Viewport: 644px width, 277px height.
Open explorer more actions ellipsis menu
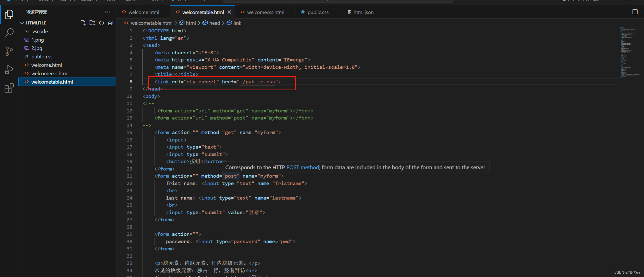pos(107,12)
